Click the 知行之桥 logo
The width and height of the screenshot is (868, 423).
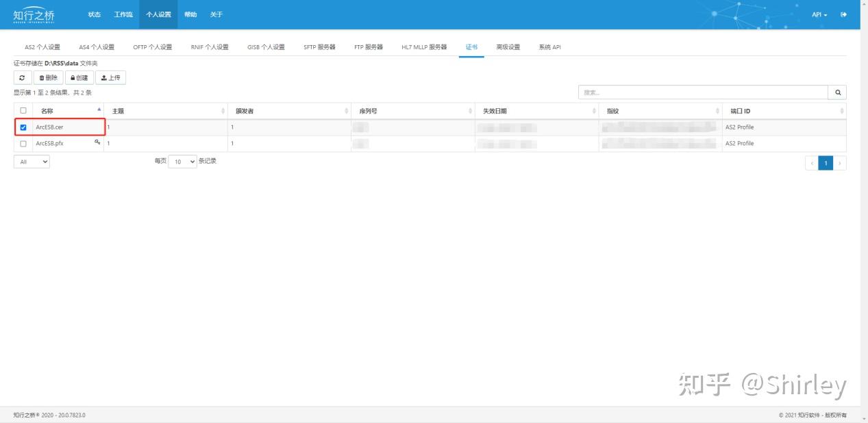(x=34, y=14)
